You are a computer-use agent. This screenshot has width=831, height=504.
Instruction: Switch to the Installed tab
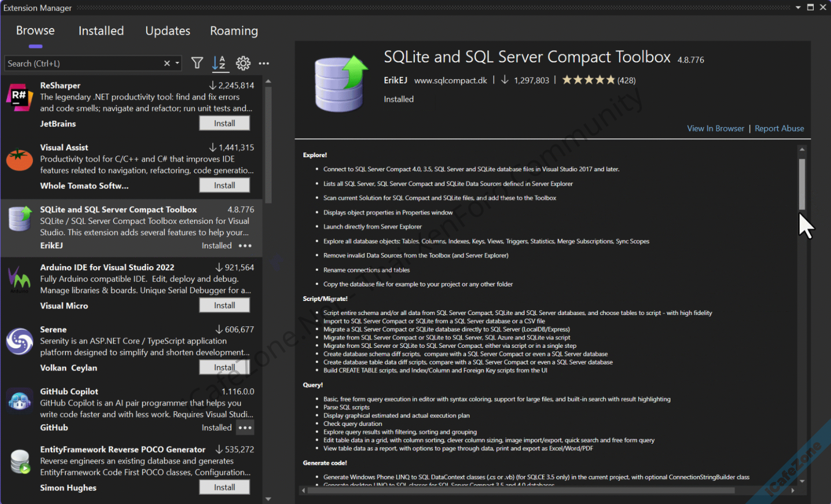pos(101,31)
